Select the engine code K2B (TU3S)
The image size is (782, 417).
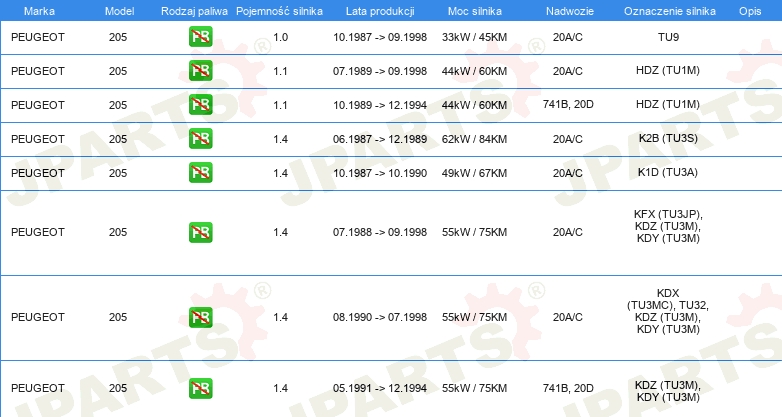point(668,138)
